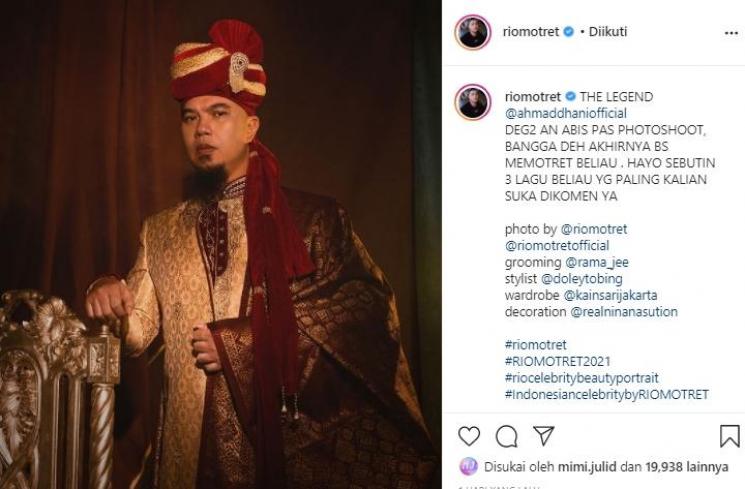Open @realninanasution decoration profile
This screenshot has height=489, width=745.
coord(624,312)
